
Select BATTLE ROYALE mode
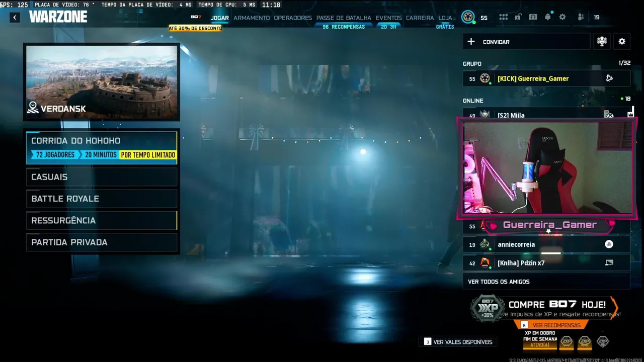tap(102, 199)
